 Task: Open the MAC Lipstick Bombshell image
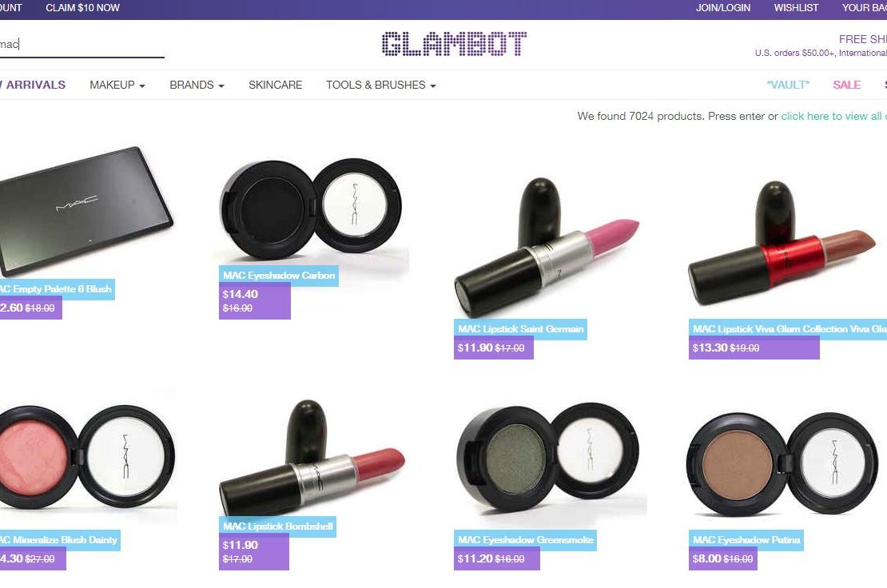click(x=312, y=458)
